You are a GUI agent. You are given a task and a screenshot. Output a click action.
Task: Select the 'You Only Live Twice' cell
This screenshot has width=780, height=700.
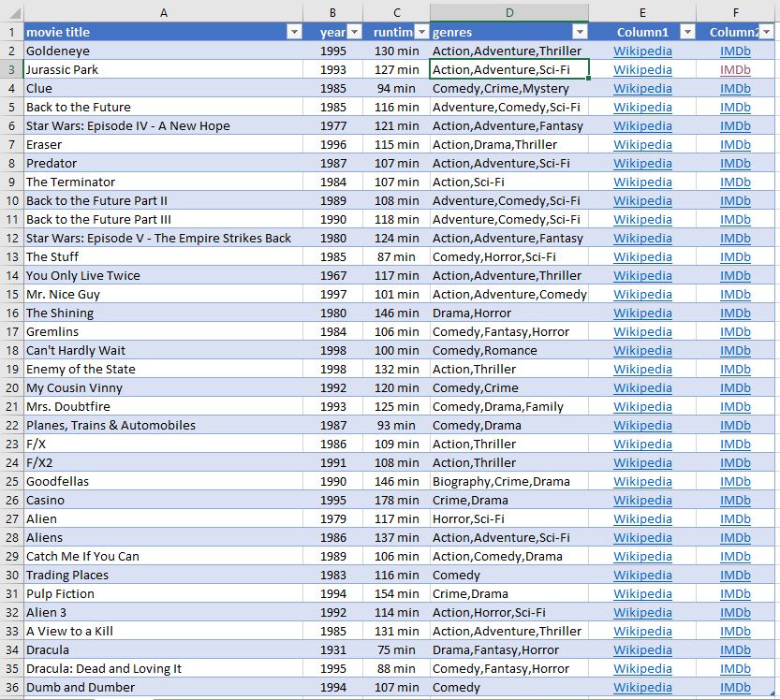pos(163,275)
